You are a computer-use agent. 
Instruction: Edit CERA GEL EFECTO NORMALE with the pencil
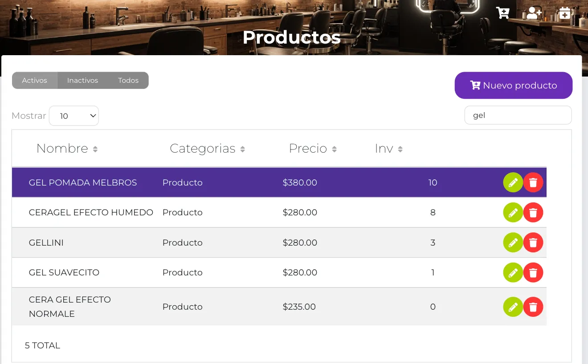[x=513, y=307]
